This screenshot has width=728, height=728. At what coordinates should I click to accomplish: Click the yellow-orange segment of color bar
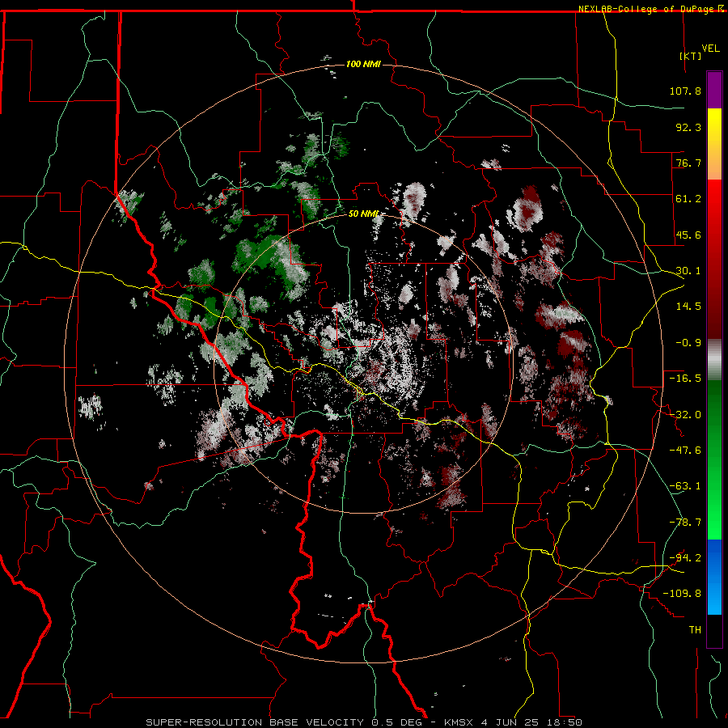coord(714,144)
